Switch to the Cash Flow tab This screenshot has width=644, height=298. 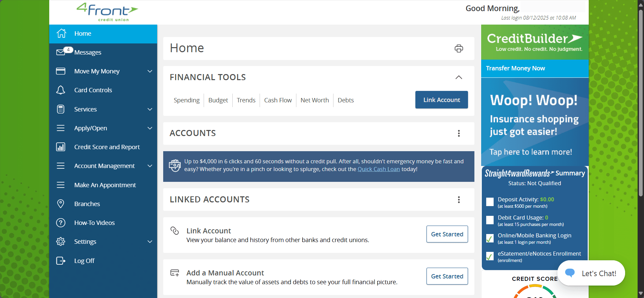[278, 100]
